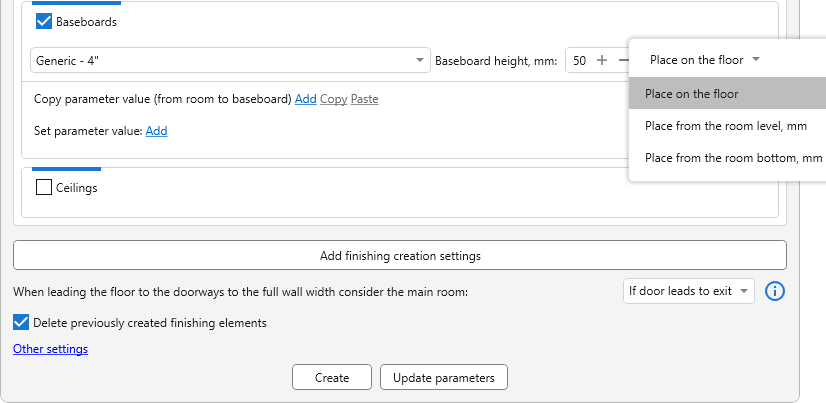Increase baseboard height with plus button
Image resolution: width=826 pixels, height=403 pixels.
coord(602,61)
